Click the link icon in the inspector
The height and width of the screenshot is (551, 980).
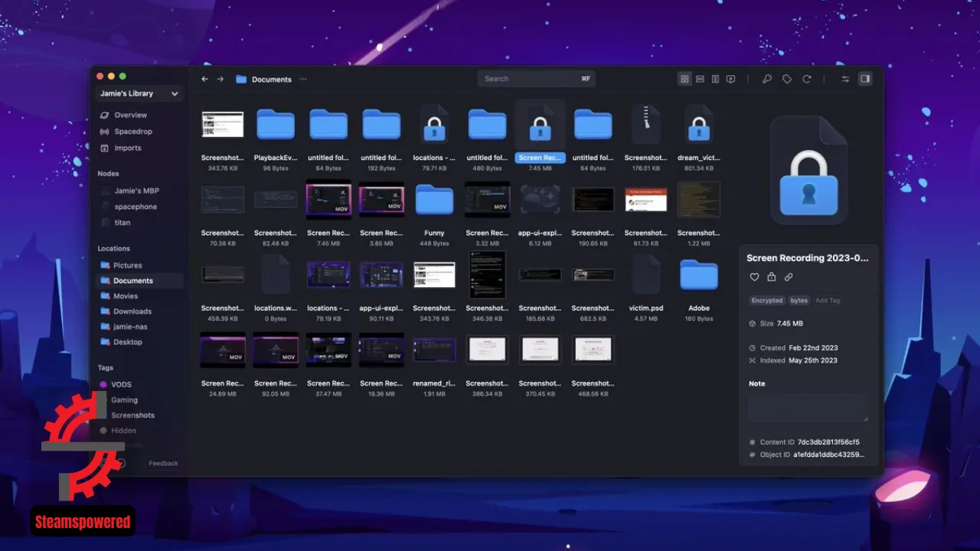click(789, 277)
